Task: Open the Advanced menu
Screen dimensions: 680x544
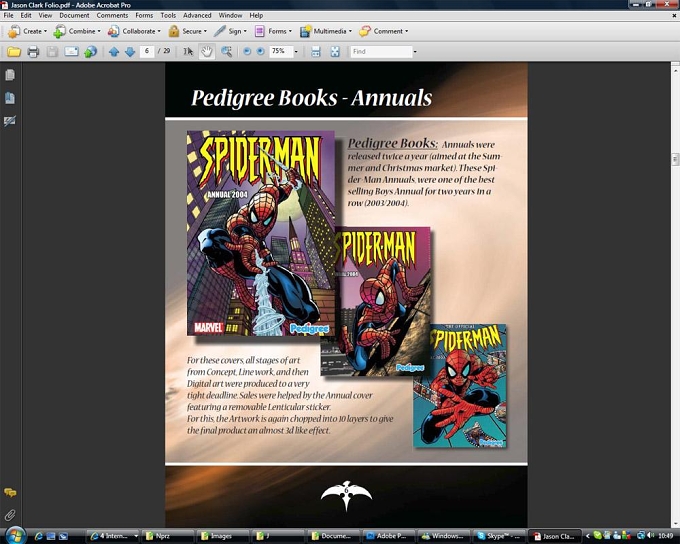Action: click(x=197, y=15)
